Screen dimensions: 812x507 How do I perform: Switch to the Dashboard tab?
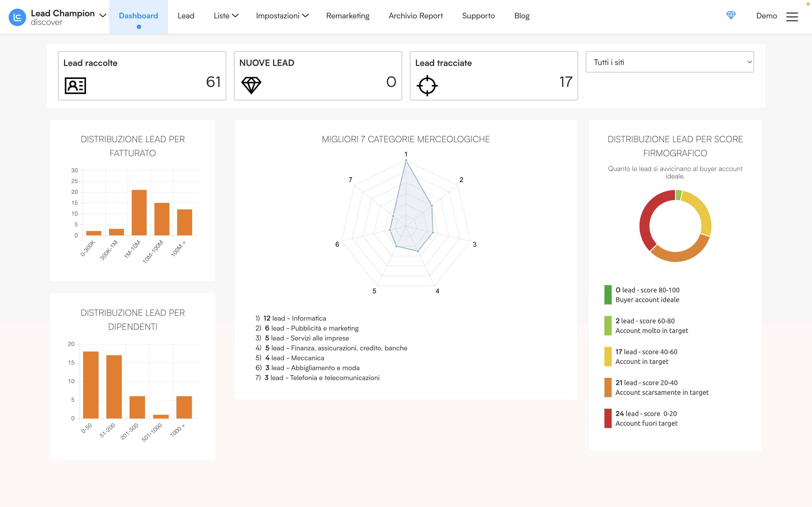pyautogui.click(x=138, y=15)
